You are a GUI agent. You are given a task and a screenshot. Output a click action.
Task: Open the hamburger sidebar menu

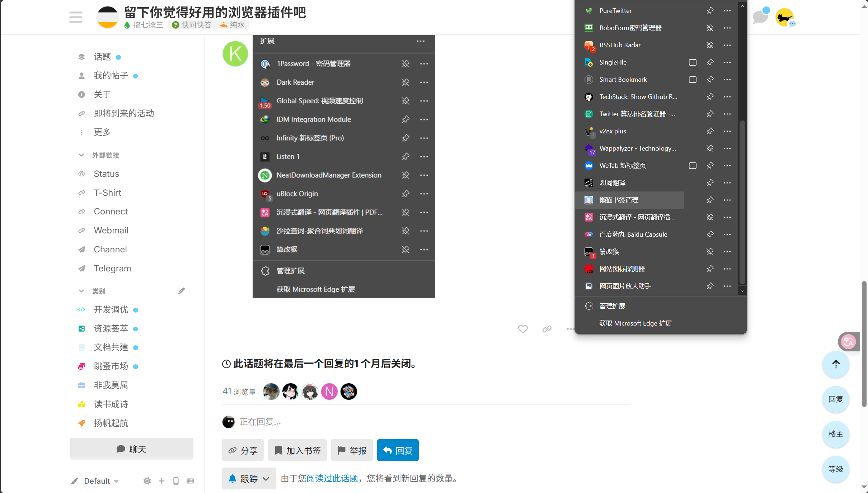coord(76,17)
